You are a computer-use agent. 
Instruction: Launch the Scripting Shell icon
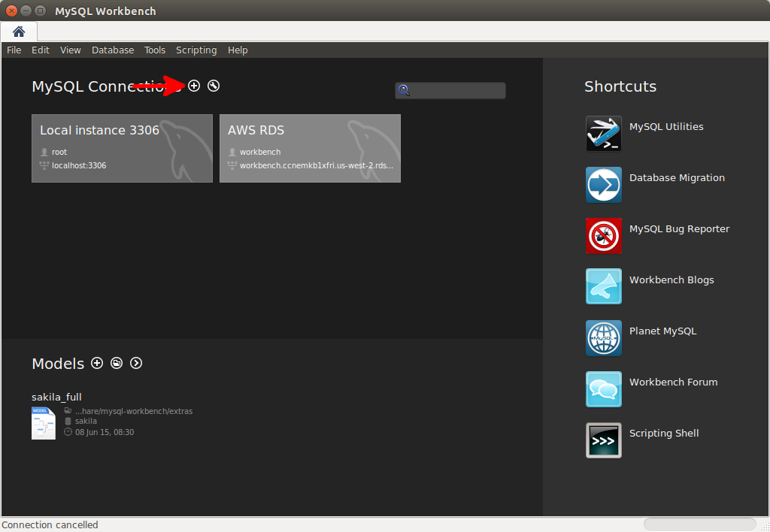(x=604, y=440)
